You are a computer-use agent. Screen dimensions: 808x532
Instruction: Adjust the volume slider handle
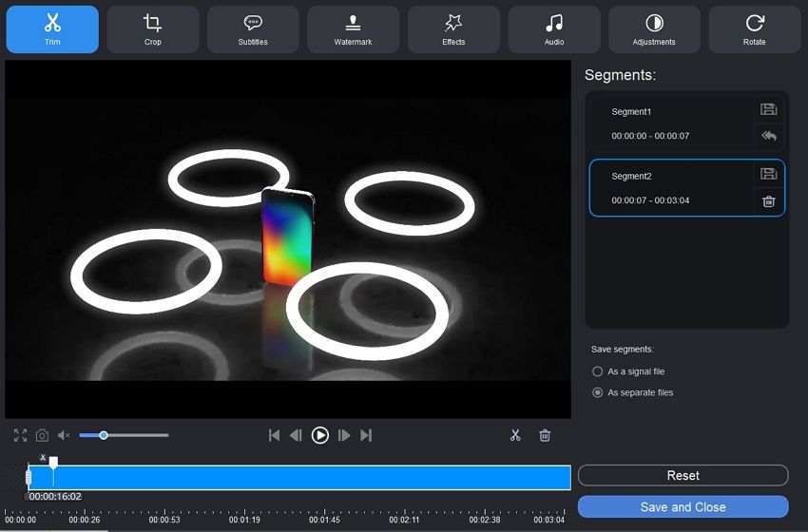coord(104,435)
